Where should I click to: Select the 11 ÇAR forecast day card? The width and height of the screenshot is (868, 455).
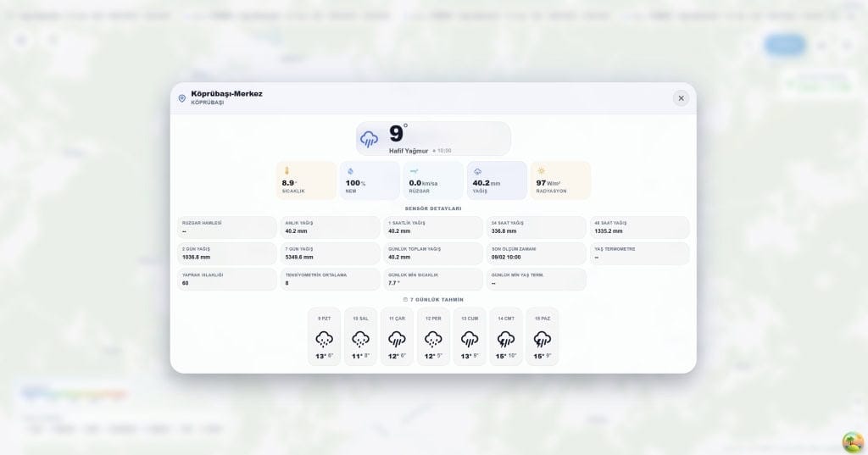397,336
